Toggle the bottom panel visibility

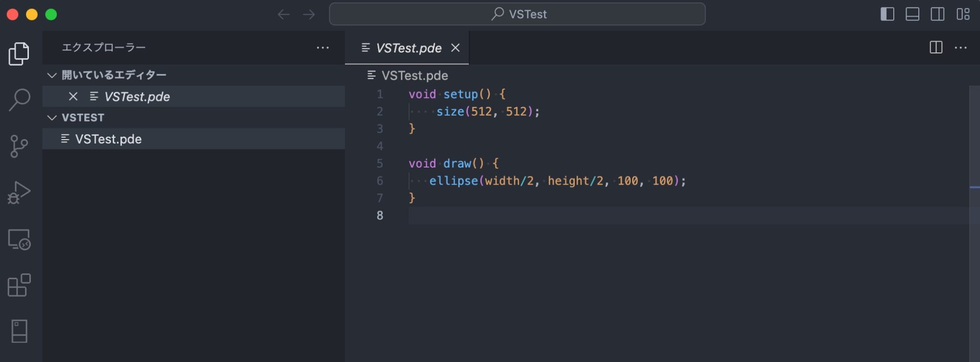coord(912,14)
